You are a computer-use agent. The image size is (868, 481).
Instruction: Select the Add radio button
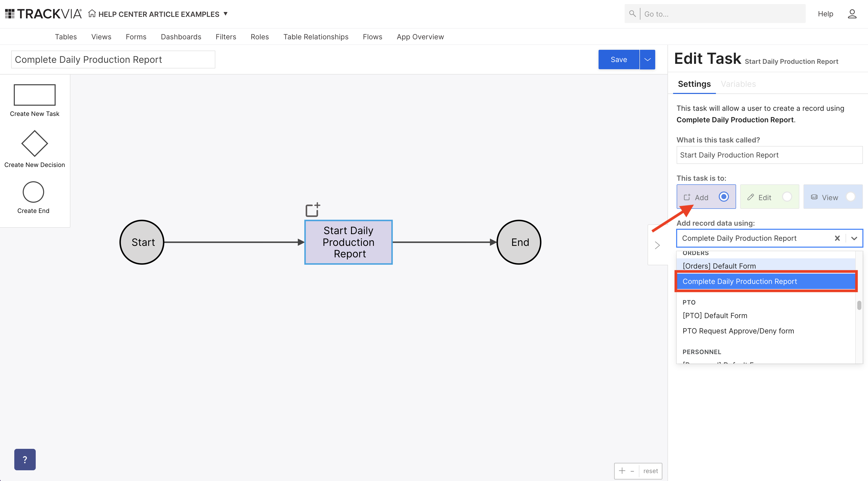[x=723, y=197]
